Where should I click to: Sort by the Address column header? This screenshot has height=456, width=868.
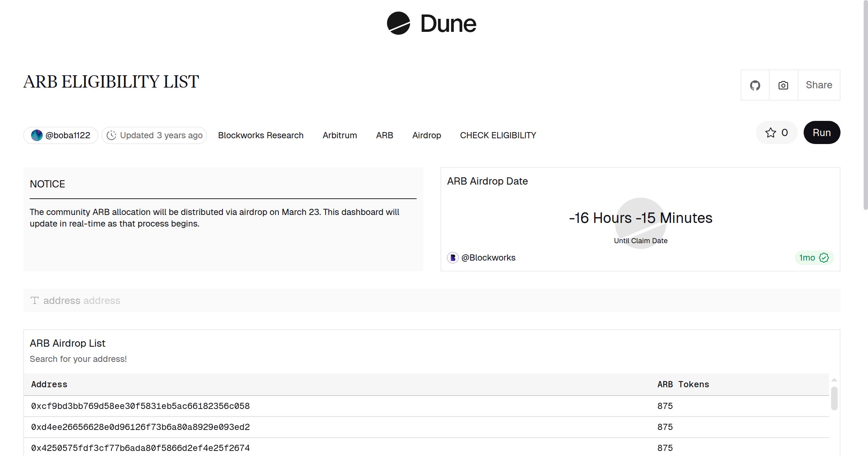click(x=49, y=384)
